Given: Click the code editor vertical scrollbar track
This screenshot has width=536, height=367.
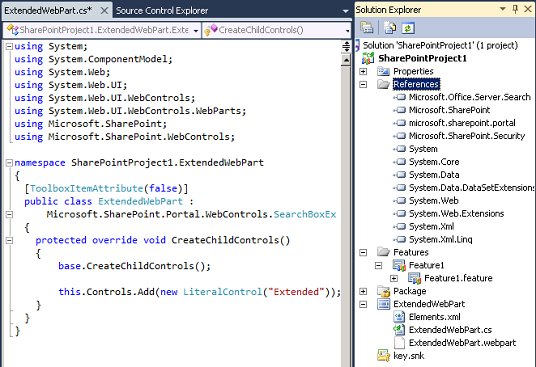Looking at the screenshot, I should click(346, 216).
